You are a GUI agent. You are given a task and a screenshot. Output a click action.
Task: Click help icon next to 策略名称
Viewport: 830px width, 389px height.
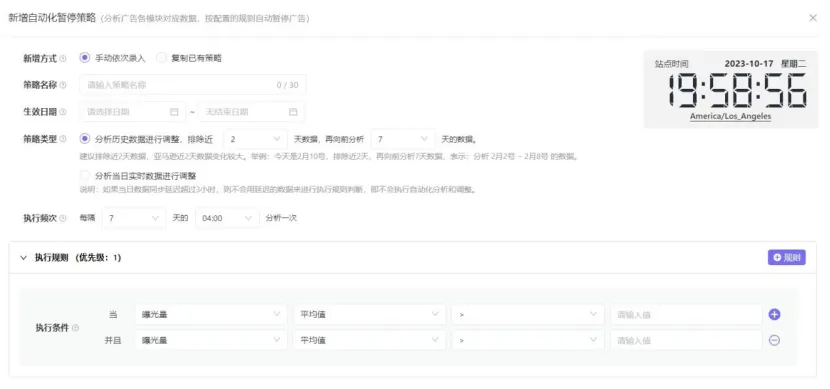click(63, 85)
